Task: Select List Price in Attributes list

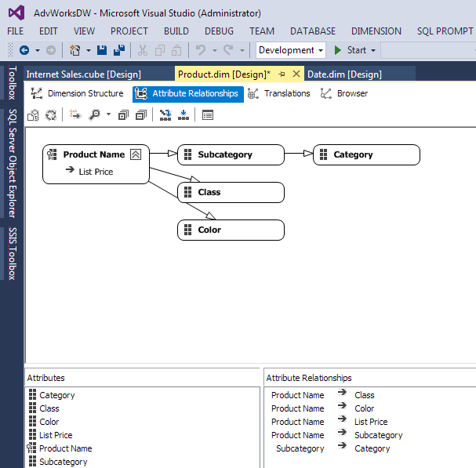Action: 56,435
